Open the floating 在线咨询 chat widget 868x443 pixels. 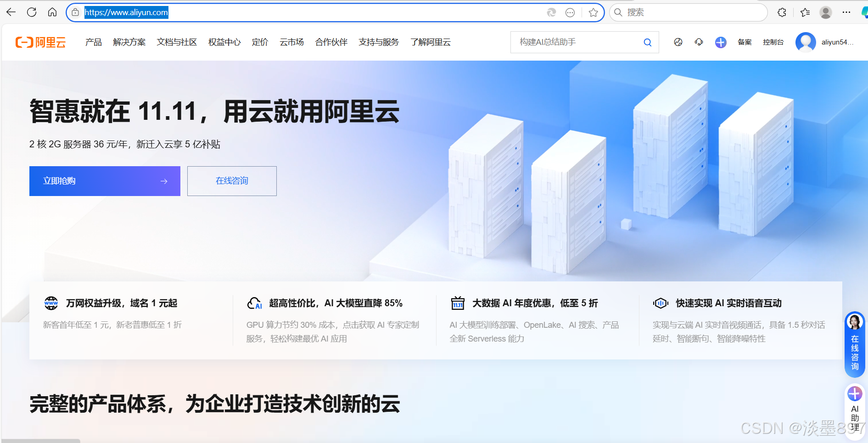click(x=855, y=344)
